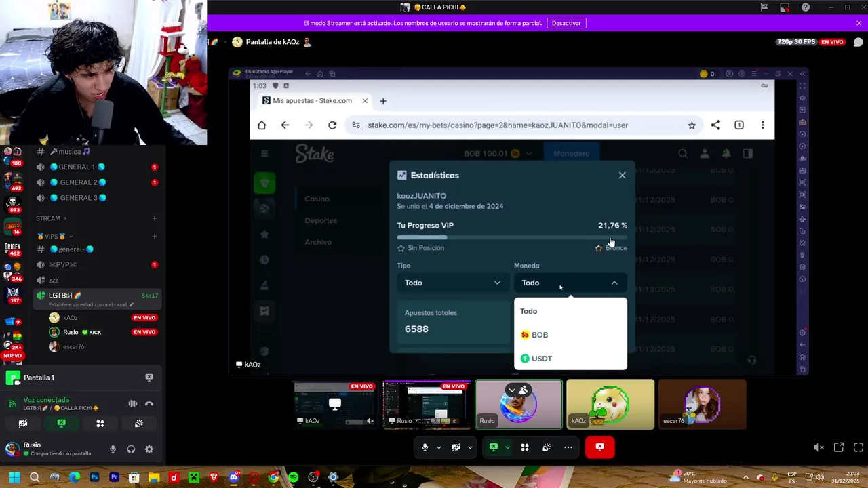Open server with 346 badge in sidebar

12,271
